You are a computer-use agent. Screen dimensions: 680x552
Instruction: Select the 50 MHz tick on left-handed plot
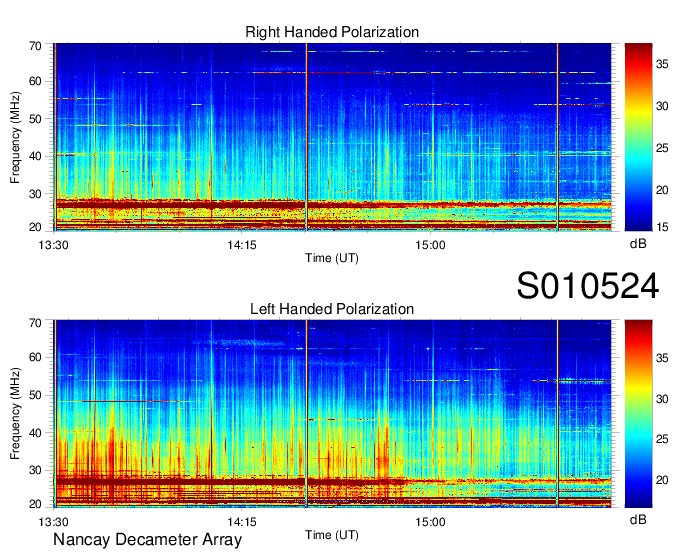point(35,395)
